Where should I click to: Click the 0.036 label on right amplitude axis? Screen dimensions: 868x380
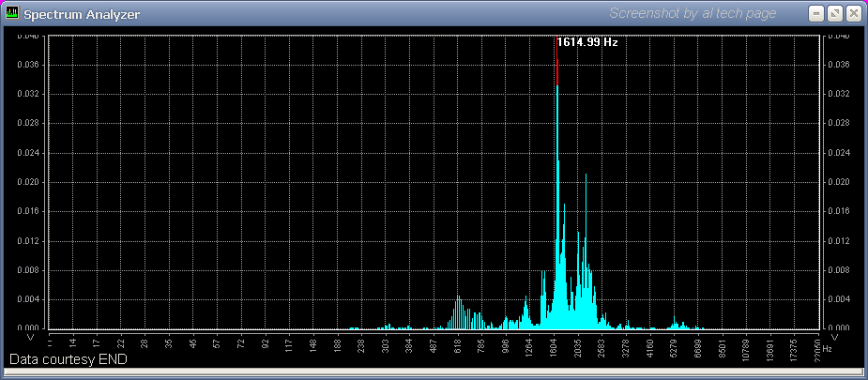point(840,65)
